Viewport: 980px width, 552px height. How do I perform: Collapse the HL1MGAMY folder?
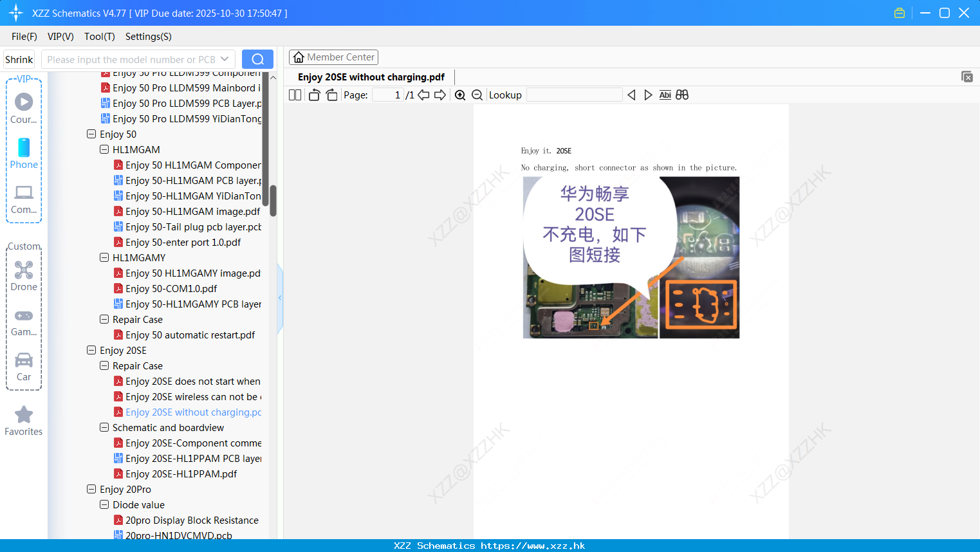point(104,257)
